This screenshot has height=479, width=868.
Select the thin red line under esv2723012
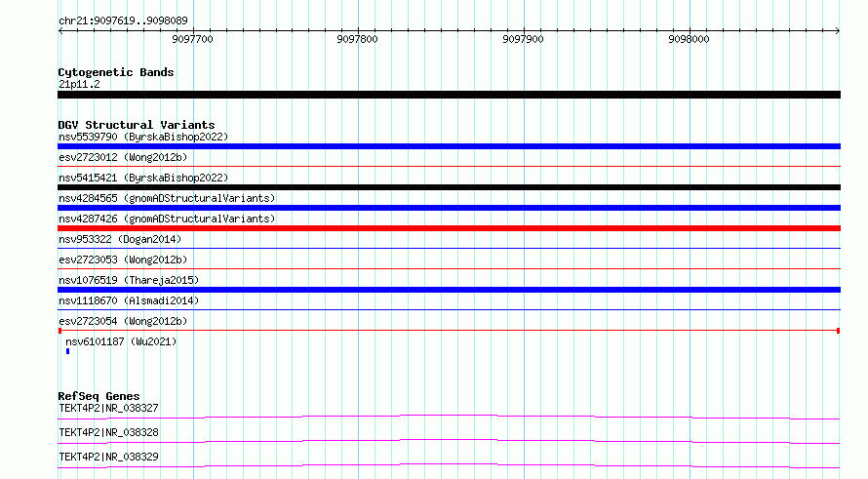pyautogui.click(x=449, y=166)
